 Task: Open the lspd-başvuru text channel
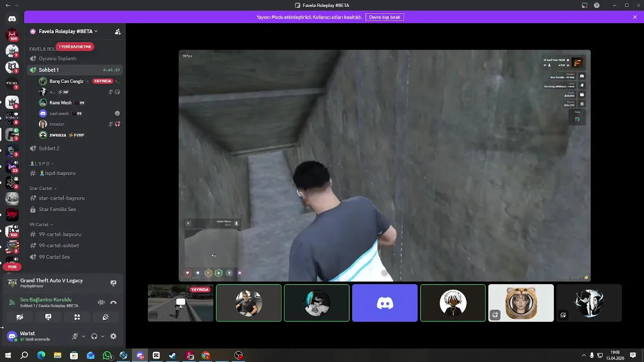pyautogui.click(x=75, y=173)
